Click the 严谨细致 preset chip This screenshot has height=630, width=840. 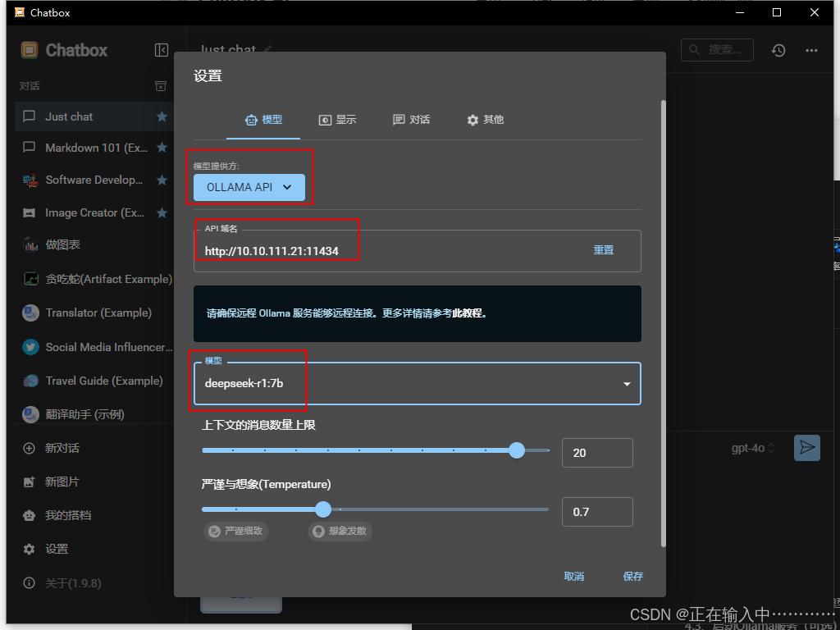[x=235, y=531]
